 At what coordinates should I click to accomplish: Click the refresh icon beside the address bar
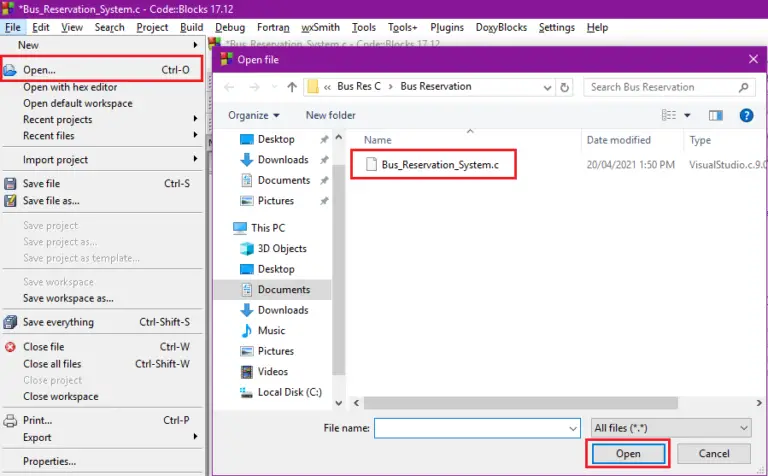[x=564, y=87]
